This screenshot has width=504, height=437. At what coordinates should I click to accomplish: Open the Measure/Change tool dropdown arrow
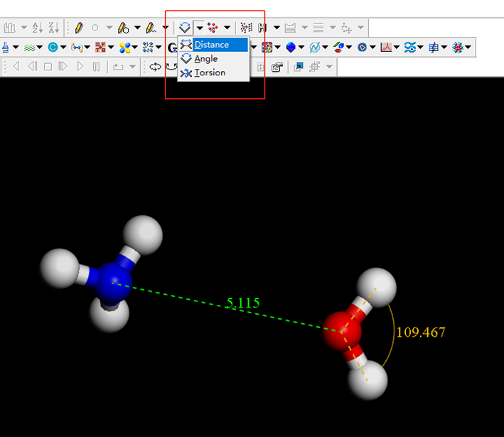coord(199,28)
